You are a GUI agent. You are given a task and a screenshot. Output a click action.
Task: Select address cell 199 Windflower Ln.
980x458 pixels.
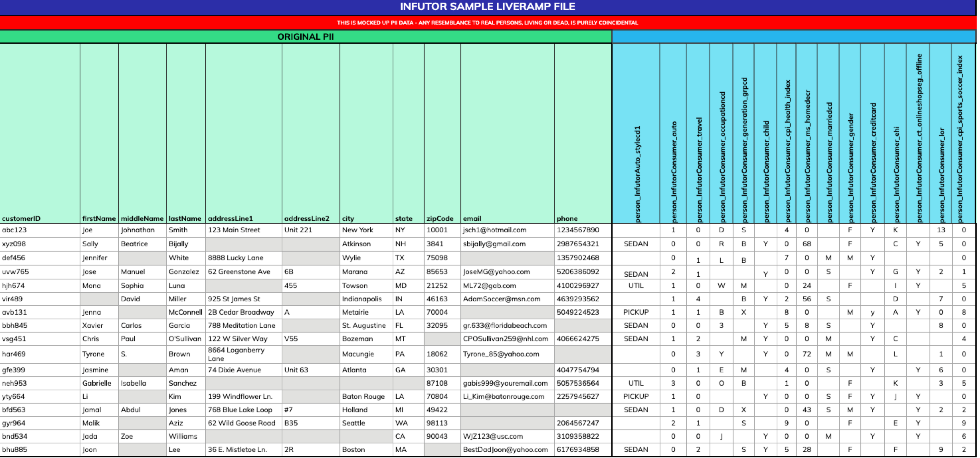pos(244,396)
